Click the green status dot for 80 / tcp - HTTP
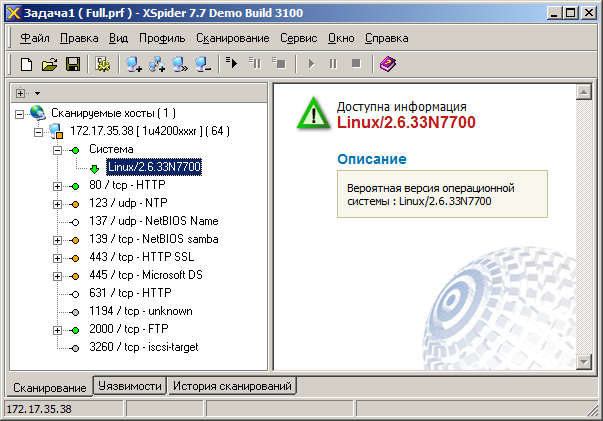 75,186
